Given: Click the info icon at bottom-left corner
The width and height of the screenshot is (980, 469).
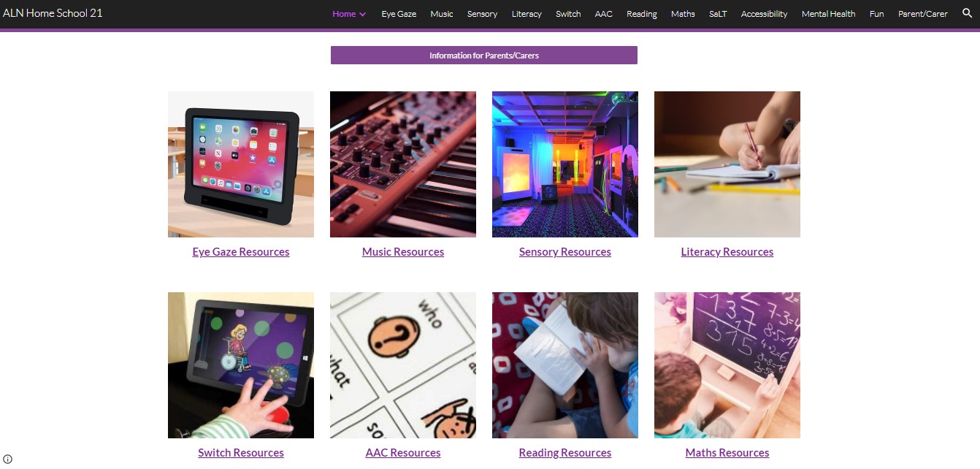Looking at the screenshot, I should click(x=8, y=460).
